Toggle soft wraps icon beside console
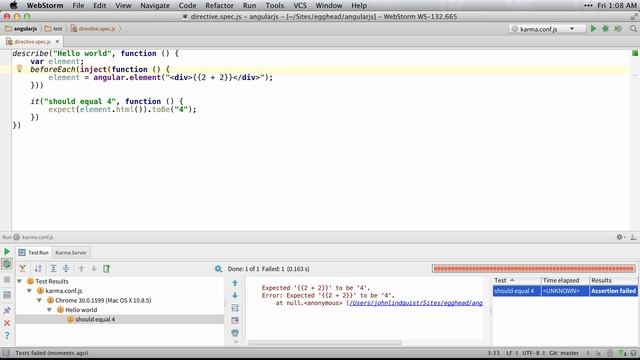Viewport: 640px width, 360px height. (235, 308)
